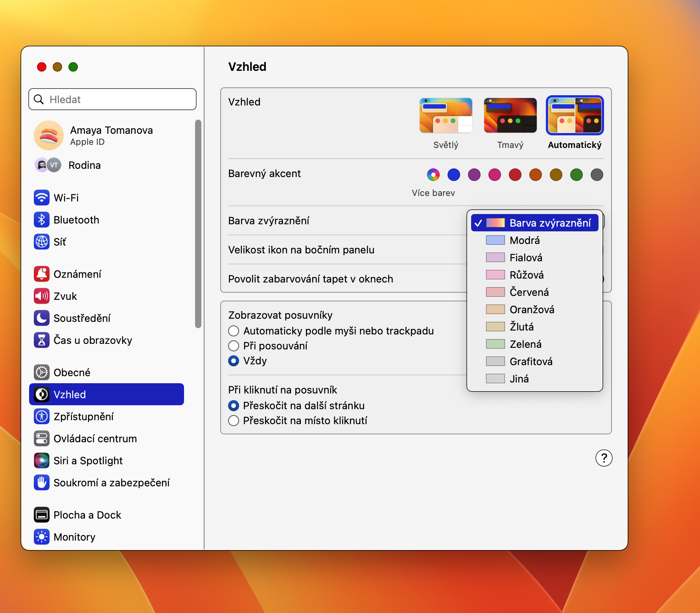
Task: Focus the Hledat search field
Action: coord(112,99)
